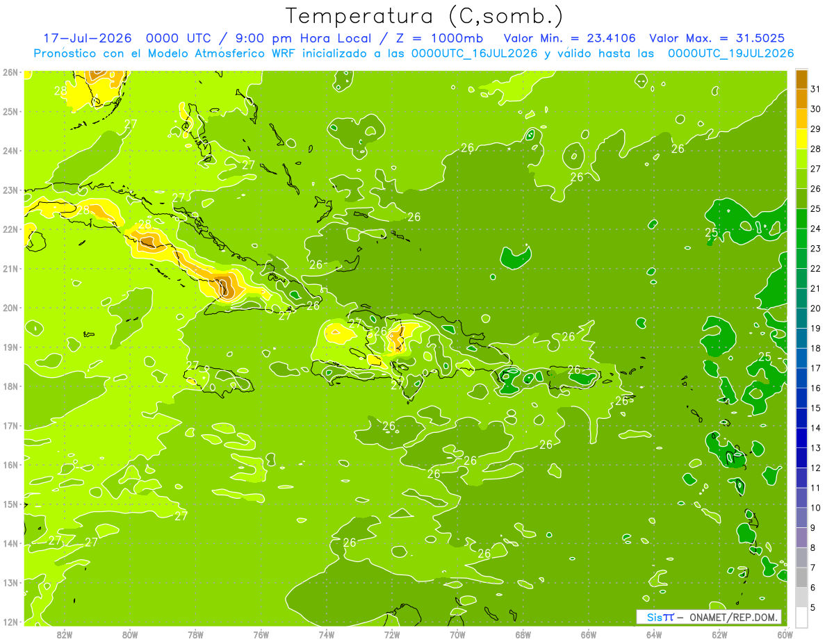Click the dark blue swatch between 13 and 14
The height and width of the screenshot is (644, 834).
click(801, 438)
